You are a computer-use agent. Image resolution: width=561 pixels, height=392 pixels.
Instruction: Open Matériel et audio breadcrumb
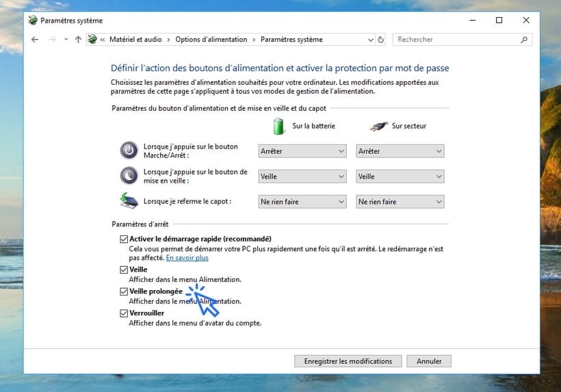click(135, 40)
